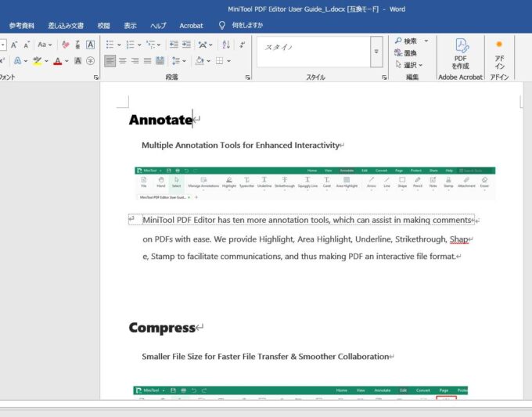The width and height of the screenshot is (532, 417).
Task: Click the underlined misspelled word 'Shap'
Action: coord(458,239)
